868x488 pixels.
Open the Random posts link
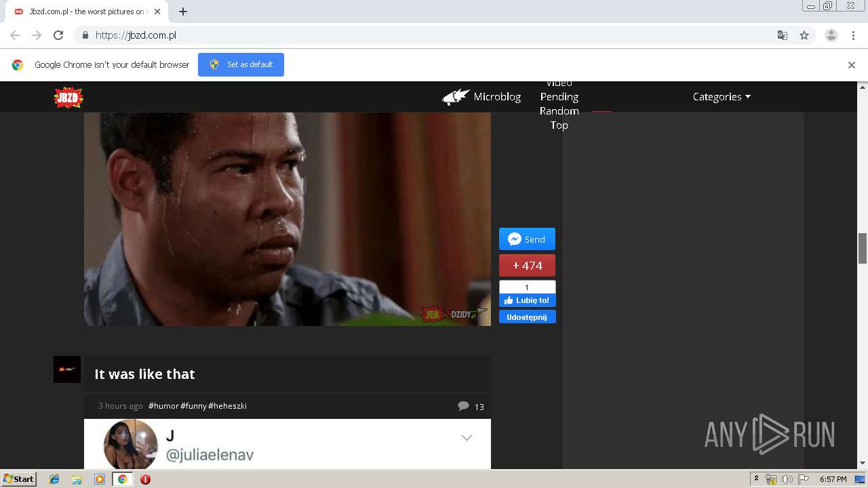[559, 111]
